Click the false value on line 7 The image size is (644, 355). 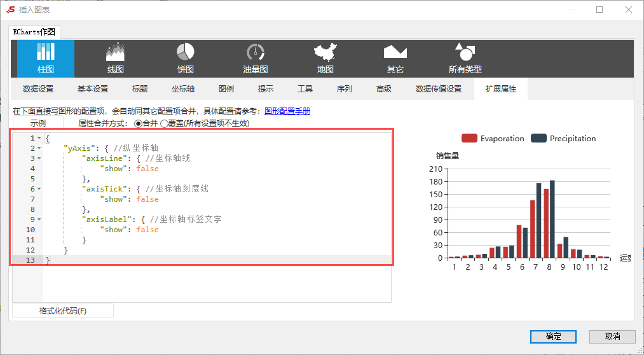[147, 199]
